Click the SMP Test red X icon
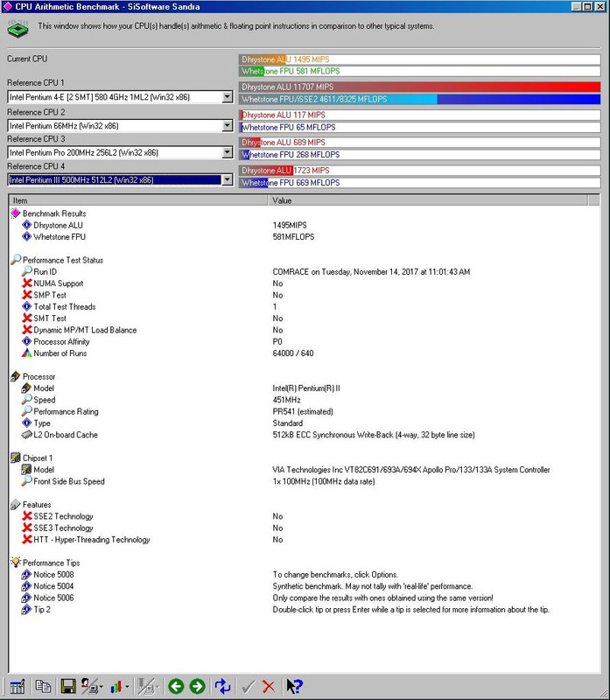 pos(27,295)
